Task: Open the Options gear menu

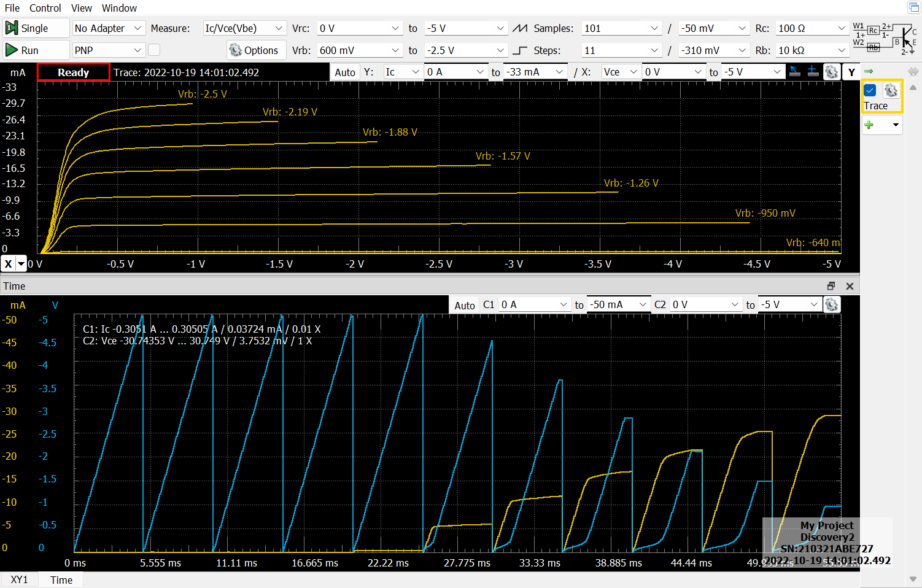Action: tap(256, 50)
